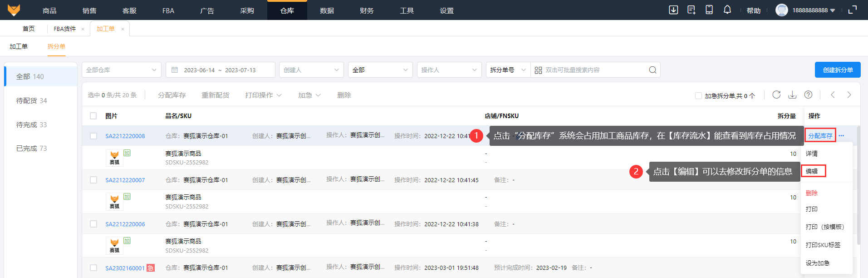Check the box for SA2212220008
This screenshot has height=278, width=868.
93,136
